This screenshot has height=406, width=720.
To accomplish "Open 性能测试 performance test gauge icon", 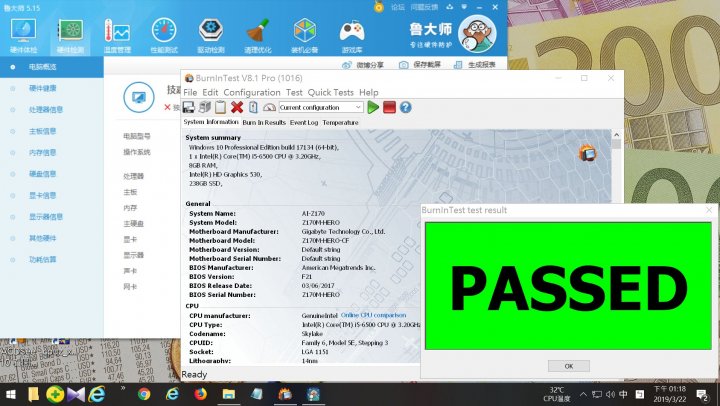I will click(x=164, y=36).
